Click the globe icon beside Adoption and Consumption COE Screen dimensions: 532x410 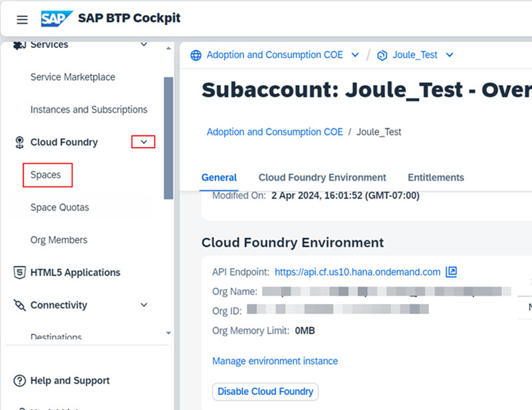(x=196, y=55)
